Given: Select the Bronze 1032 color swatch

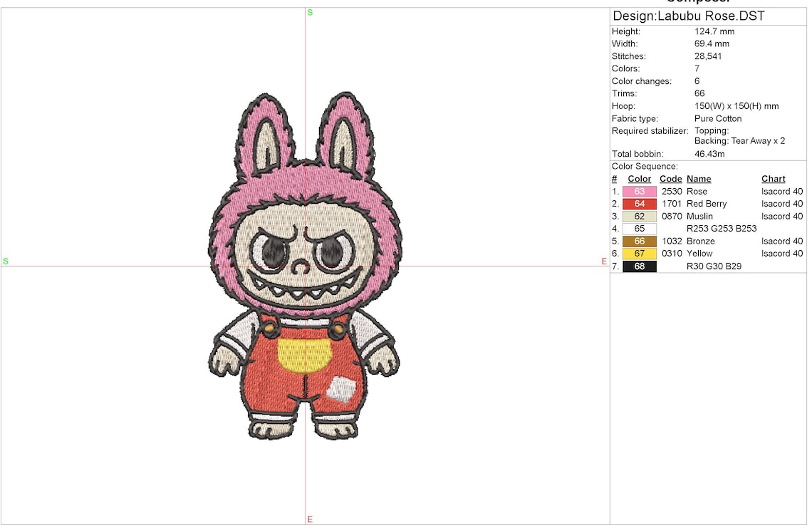Looking at the screenshot, I should pos(638,241).
